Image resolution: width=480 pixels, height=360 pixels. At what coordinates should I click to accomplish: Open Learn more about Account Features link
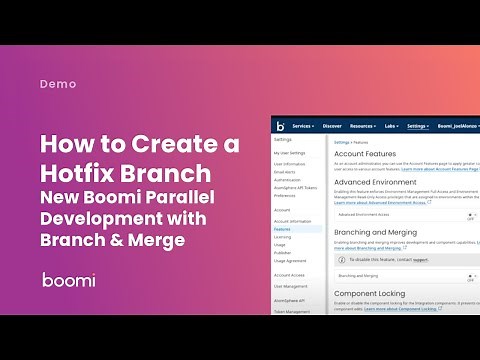440,169
